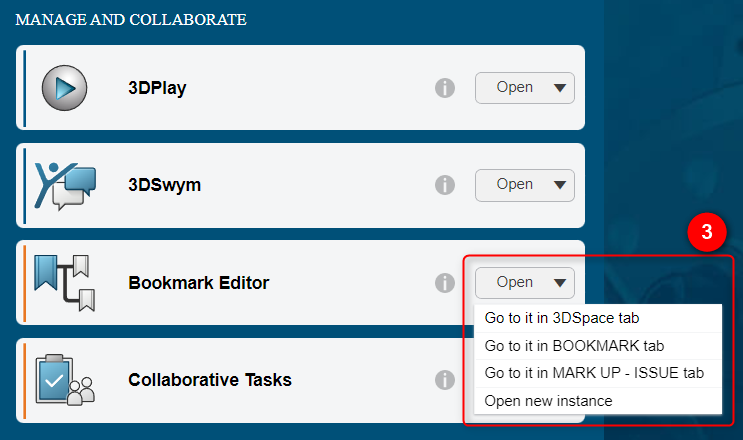Click the 3DSwym chat bubbles icon
The width and height of the screenshot is (743, 440).
(x=65, y=186)
